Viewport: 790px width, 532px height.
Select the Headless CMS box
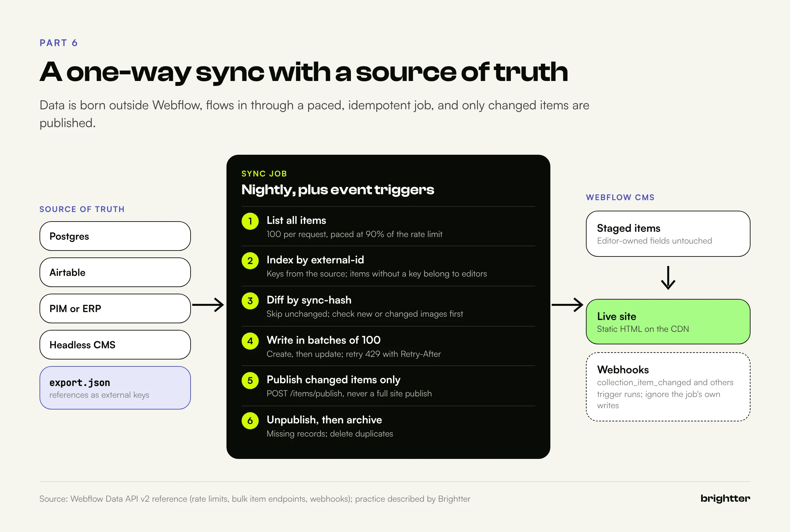(115, 345)
